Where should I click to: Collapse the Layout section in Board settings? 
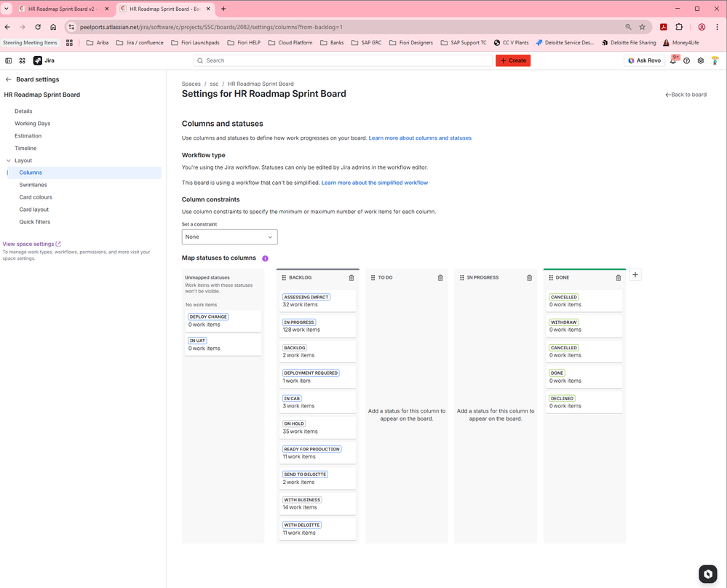click(7, 160)
